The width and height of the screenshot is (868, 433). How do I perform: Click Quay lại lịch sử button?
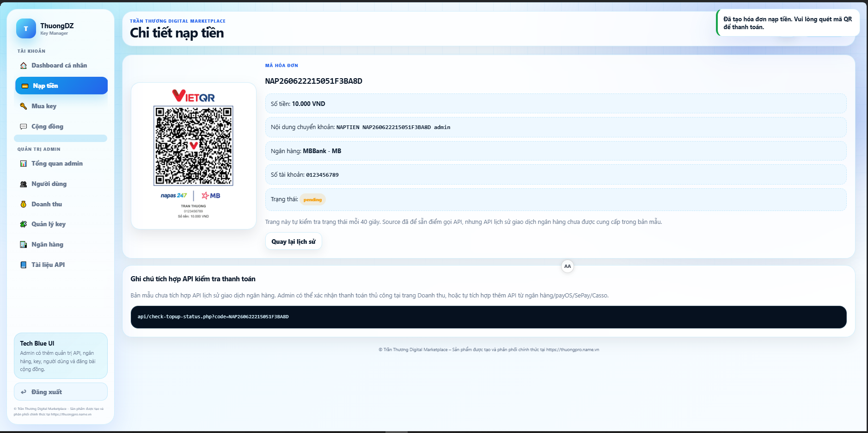point(293,241)
